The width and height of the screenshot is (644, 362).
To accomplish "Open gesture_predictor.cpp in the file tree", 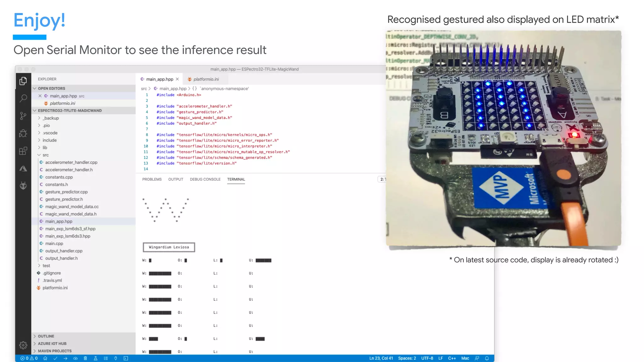I will [x=66, y=192].
